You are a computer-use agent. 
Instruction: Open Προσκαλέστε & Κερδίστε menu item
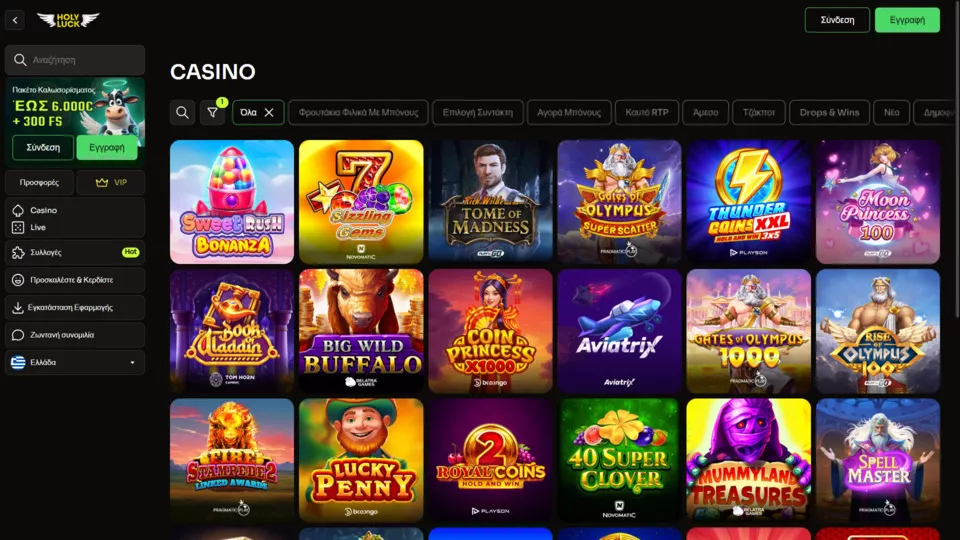point(75,280)
